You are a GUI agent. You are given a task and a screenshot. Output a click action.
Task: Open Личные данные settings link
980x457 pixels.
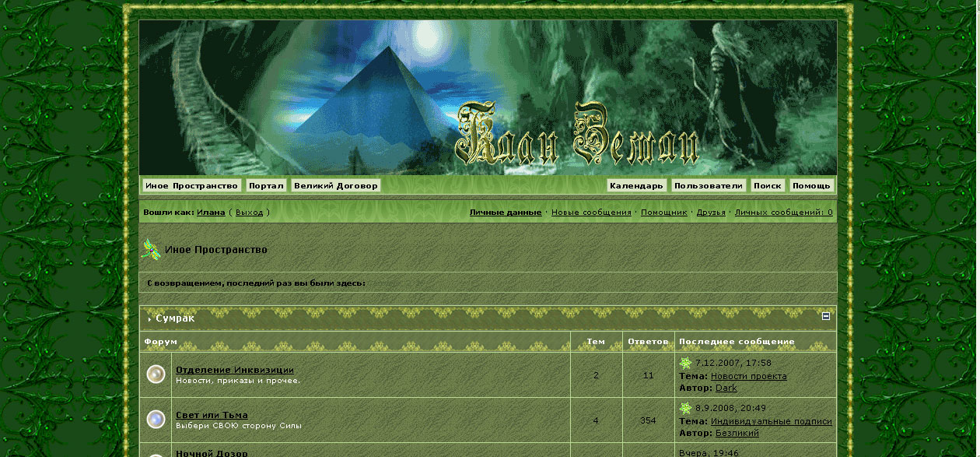pos(506,211)
